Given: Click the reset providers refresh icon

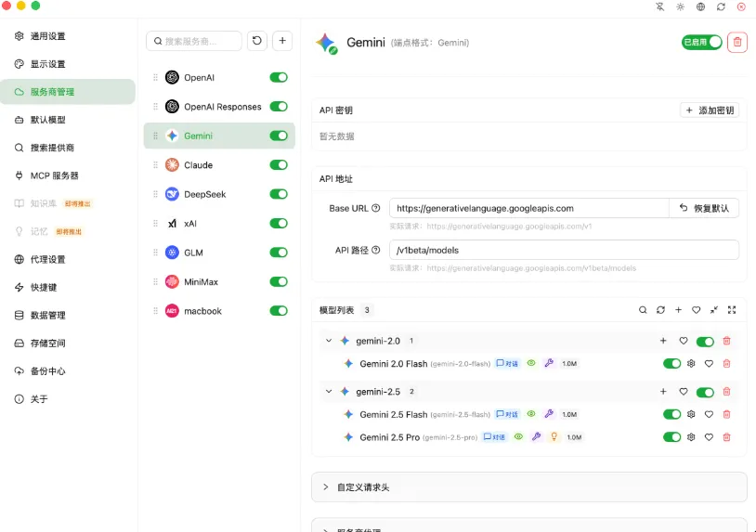Looking at the screenshot, I should coord(257,41).
